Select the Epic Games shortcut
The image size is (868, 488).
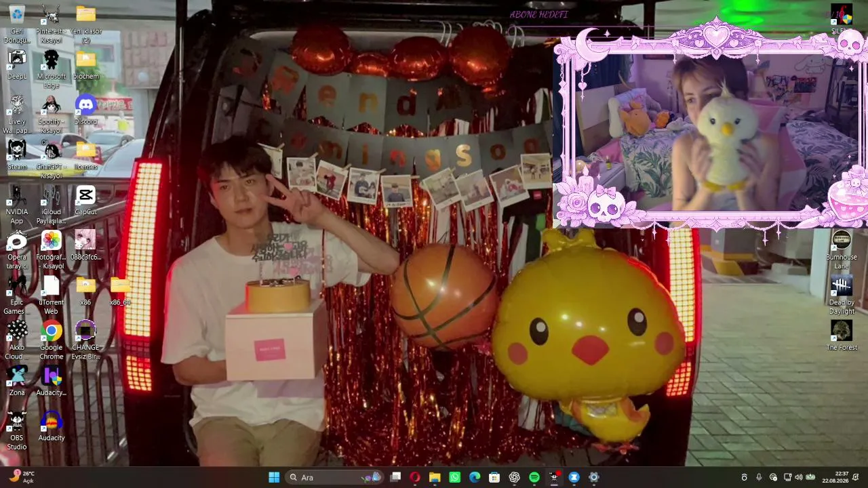point(17,296)
